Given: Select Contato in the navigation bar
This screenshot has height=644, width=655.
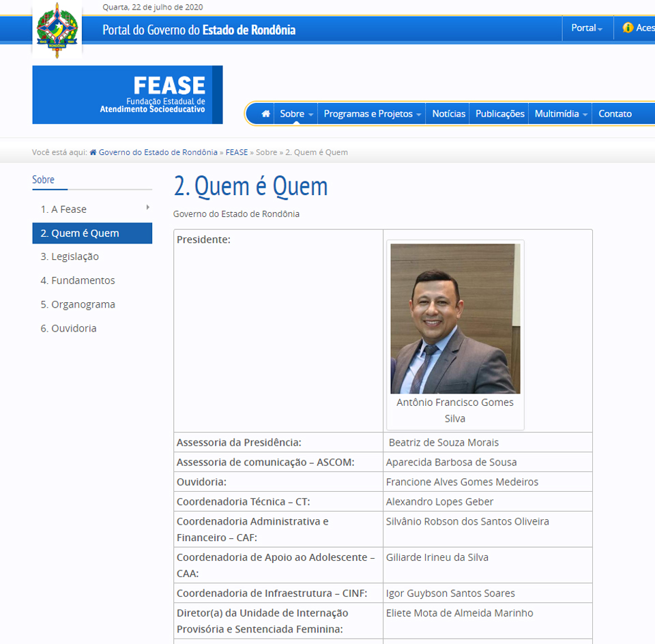Looking at the screenshot, I should [x=615, y=114].
